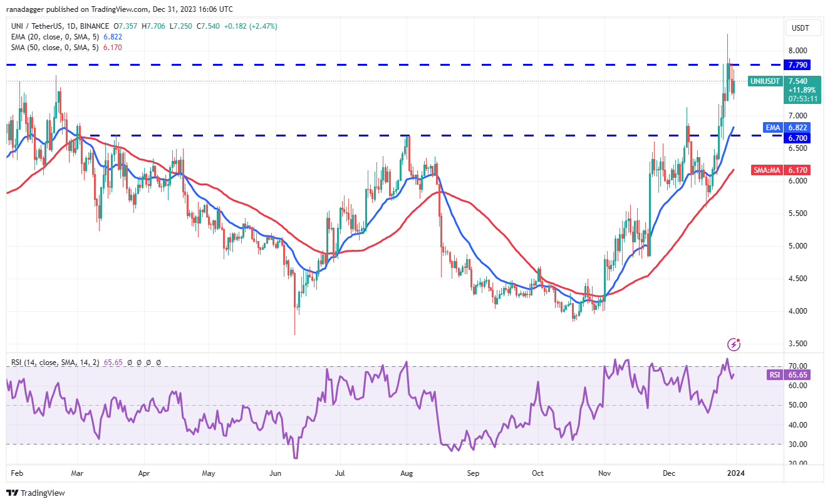Screen dimensions: 830x504
Task: Open the USDT currency selector
Action: (x=800, y=28)
